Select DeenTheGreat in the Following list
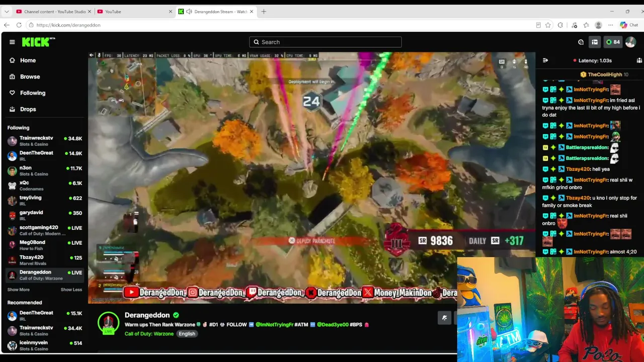This screenshot has width=644, height=362. tap(45, 156)
